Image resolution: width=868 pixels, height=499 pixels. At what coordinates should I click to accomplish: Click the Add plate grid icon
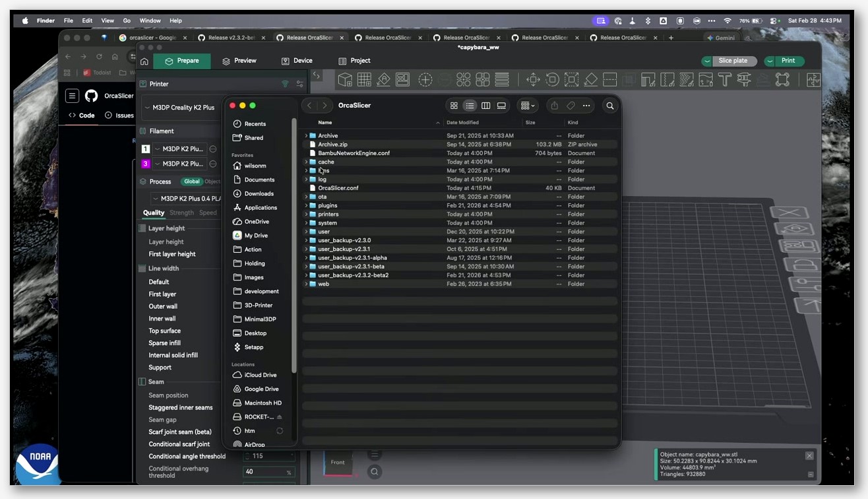click(x=364, y=80)
